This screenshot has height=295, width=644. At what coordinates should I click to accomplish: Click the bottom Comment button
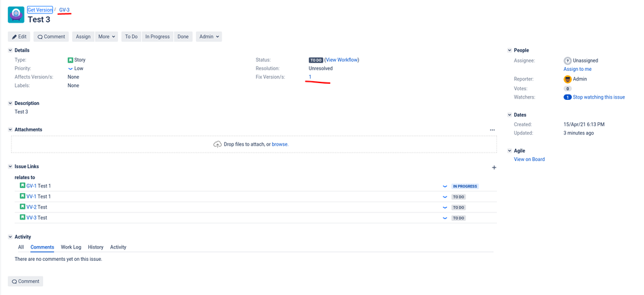pos(26,281)
